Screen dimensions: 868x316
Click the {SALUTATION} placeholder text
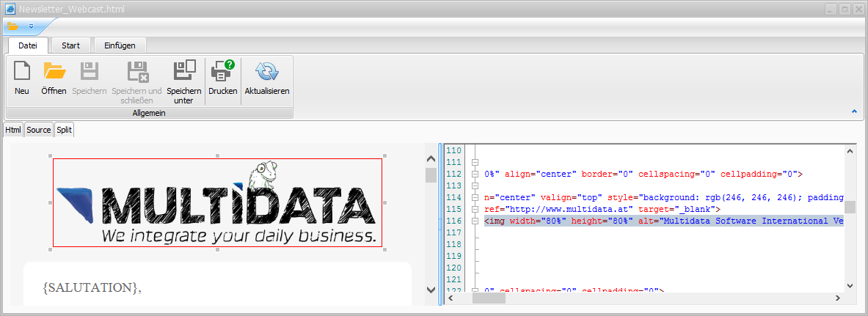coord(92,287)
